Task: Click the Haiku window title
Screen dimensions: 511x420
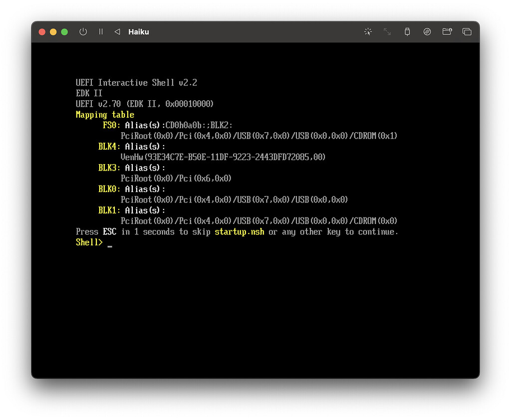Action: click(139, 32)
